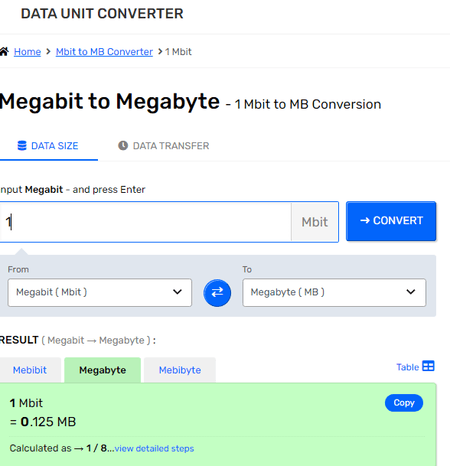Copy the conversion result
450x466 pixels.
click(x=404, y=403)
